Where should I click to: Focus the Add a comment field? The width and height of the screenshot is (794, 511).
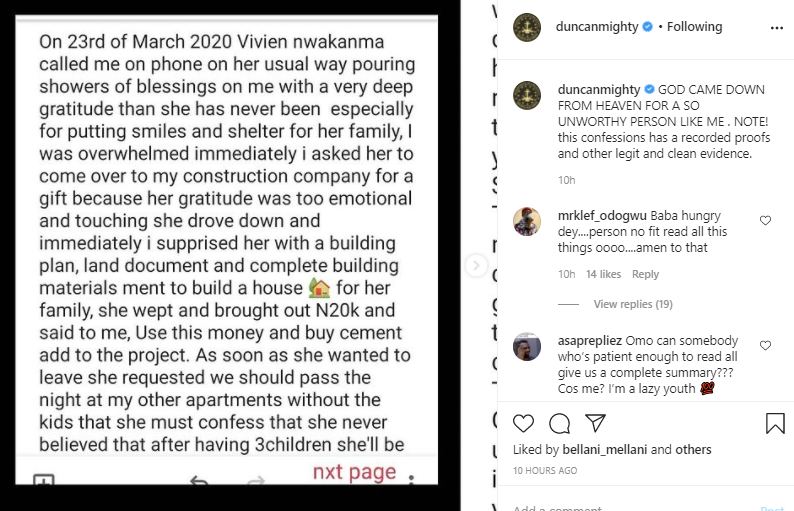click(633, 507)
